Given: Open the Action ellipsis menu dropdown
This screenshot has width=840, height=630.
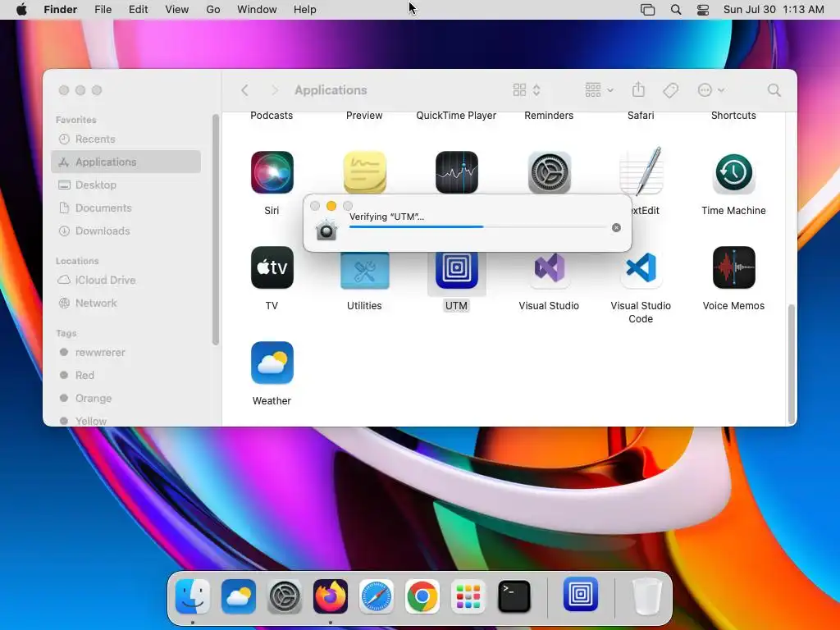Looking at the screenshot, I should tap(711, 90).
